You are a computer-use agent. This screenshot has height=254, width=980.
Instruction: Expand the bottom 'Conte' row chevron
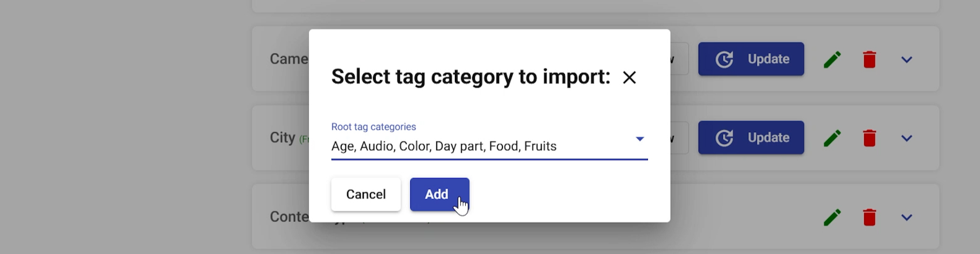pos(906,217)
